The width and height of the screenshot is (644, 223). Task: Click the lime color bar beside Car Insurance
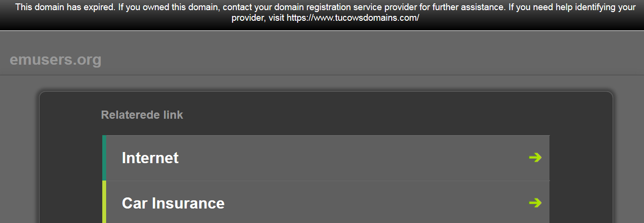104,202
